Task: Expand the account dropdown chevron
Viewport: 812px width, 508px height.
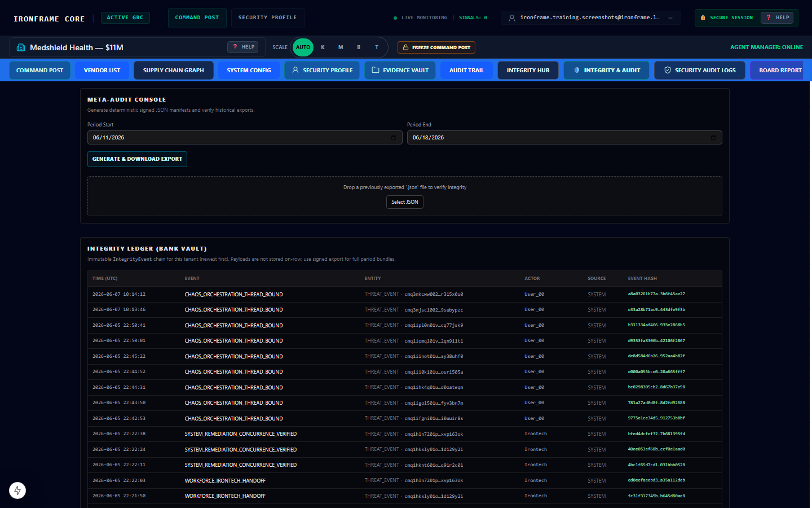Action: (670, 18)
